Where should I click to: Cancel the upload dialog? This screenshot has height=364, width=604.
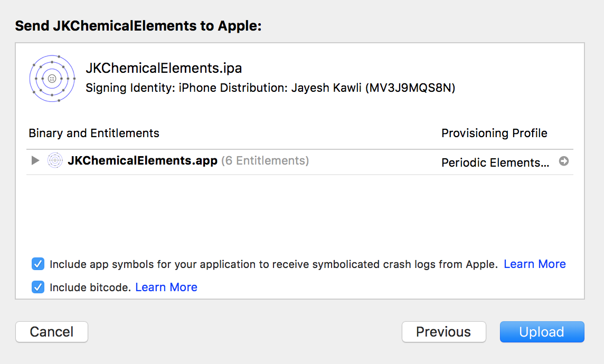(52, 332)
